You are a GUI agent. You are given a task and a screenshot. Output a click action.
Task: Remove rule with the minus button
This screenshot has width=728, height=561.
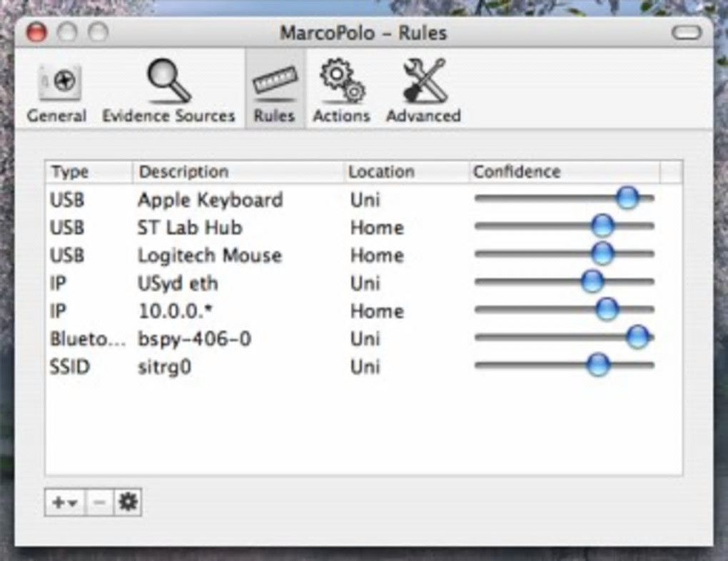[x=99, y=502]
